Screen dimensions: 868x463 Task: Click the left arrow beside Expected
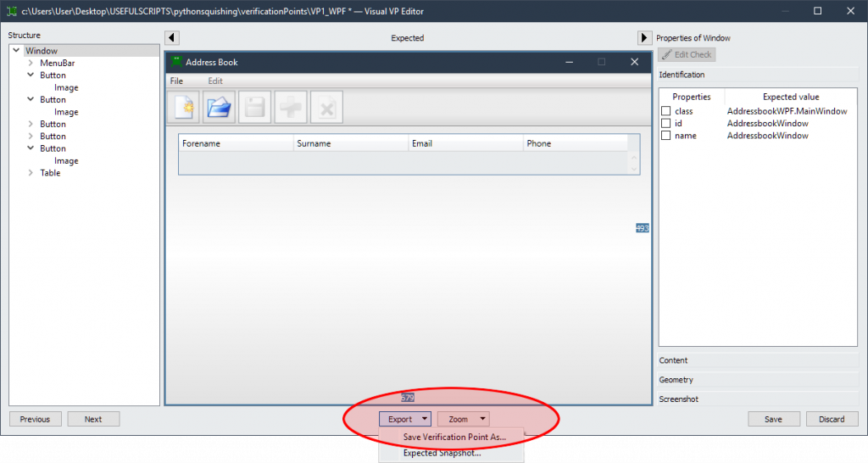point(171,38)
